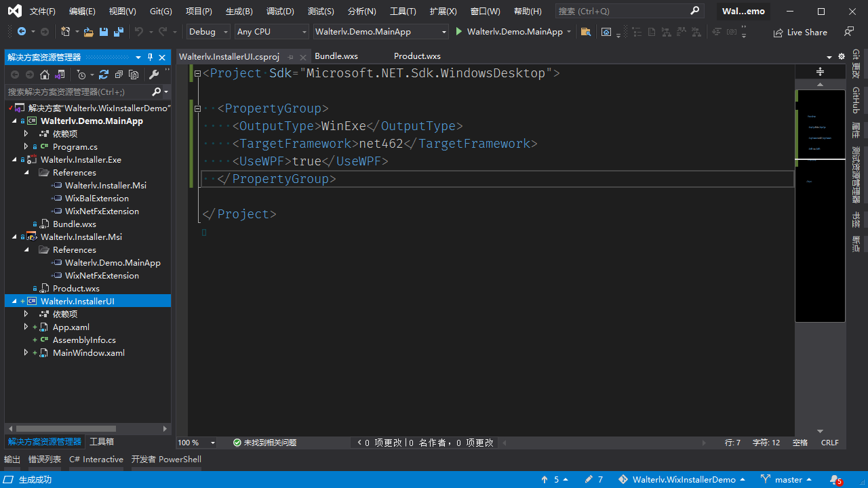Viewport: 868px width, 488px height.
Task: Click the editor settings gear icon
Action: pyautogui.click(x=842, y=56)
